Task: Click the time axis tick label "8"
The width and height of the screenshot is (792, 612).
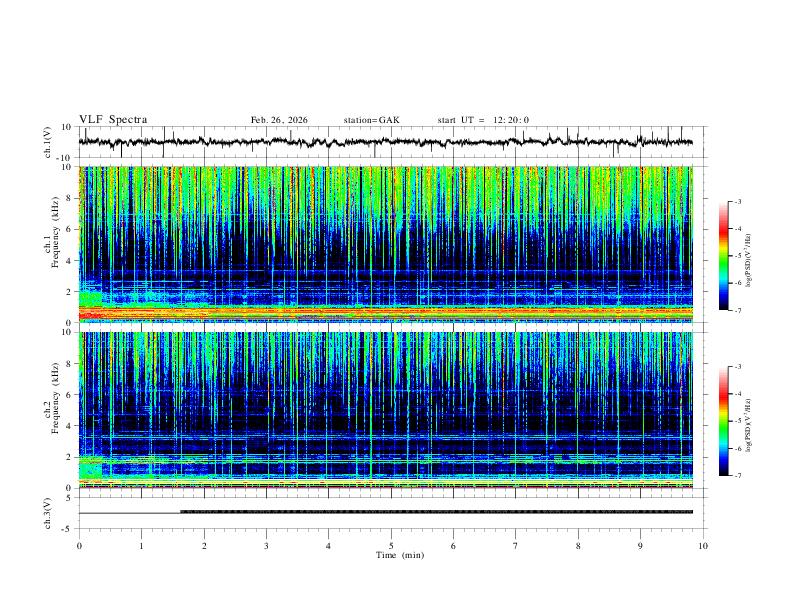Action: click(x=578, y=546)
